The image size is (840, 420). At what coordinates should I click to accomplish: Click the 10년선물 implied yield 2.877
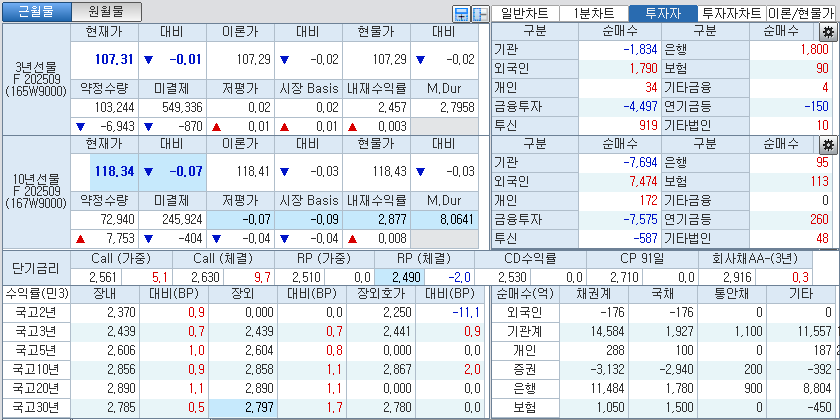pos(377,219)
